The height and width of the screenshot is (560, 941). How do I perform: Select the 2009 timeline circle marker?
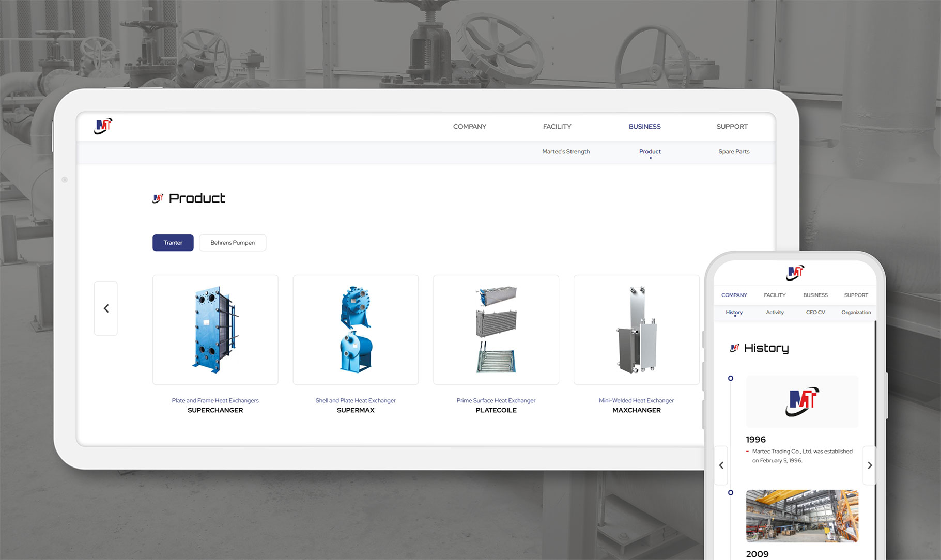click(x=731, y=493)
